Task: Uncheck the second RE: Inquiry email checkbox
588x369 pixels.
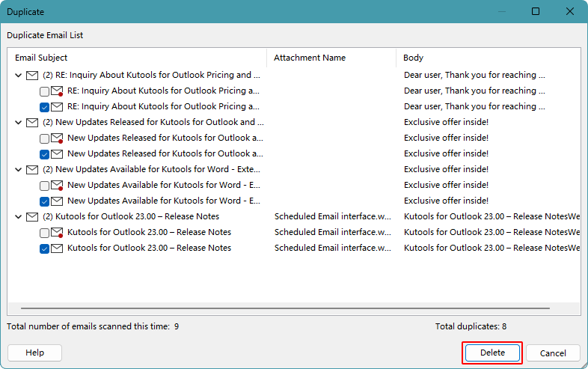Action: tap(44, 107)
